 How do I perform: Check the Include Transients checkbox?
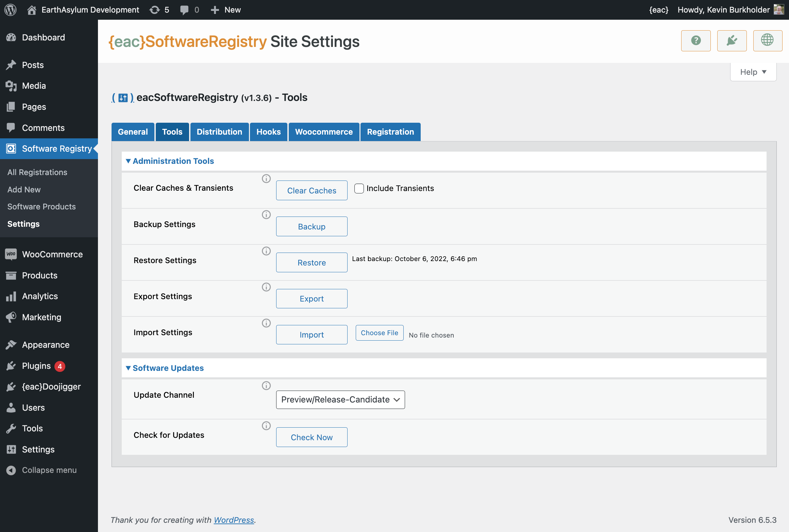(x=359, y=188)
